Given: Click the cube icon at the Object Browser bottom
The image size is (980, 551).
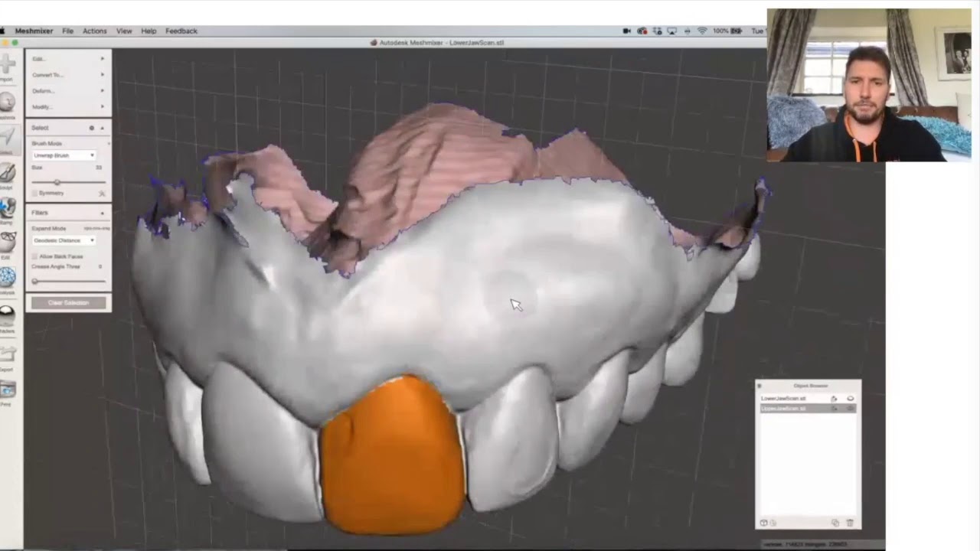Looking at the screenshot, I should pyautogui.click(x=763, y=523).
